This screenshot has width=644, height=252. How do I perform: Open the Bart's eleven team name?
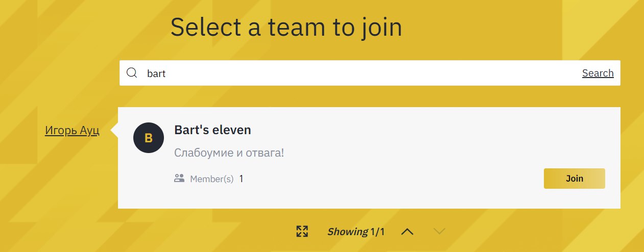[x=212, y=130]
